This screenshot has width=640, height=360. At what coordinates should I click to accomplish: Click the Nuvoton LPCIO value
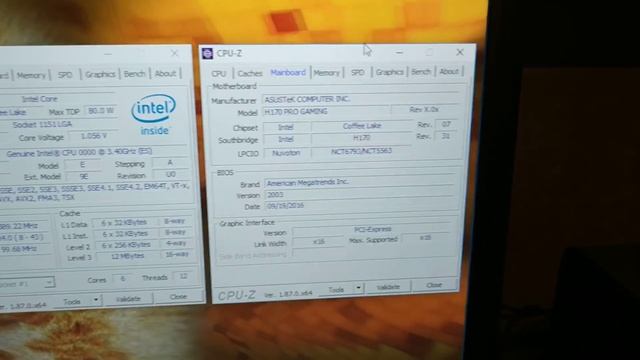click(286, 153)
